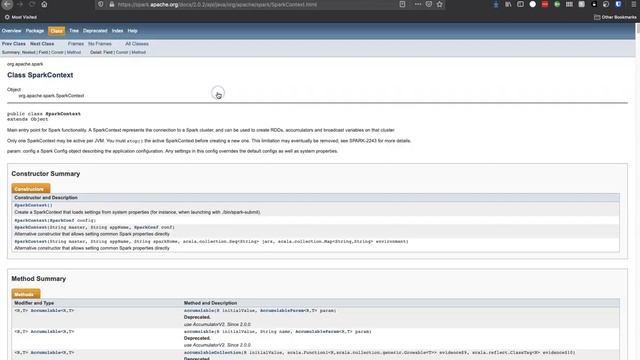Reload the page with the refresh icon
Screen dimensions: 640x360
tap(32, 4)
